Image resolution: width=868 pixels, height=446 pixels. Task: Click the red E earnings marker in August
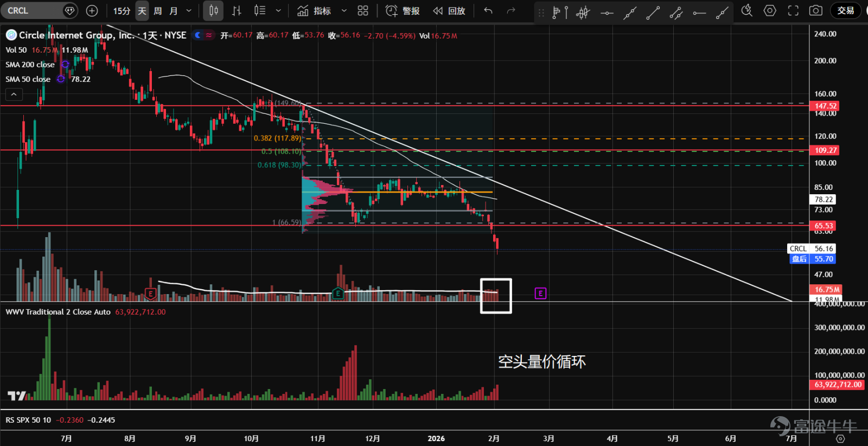(x=151, y=294)
